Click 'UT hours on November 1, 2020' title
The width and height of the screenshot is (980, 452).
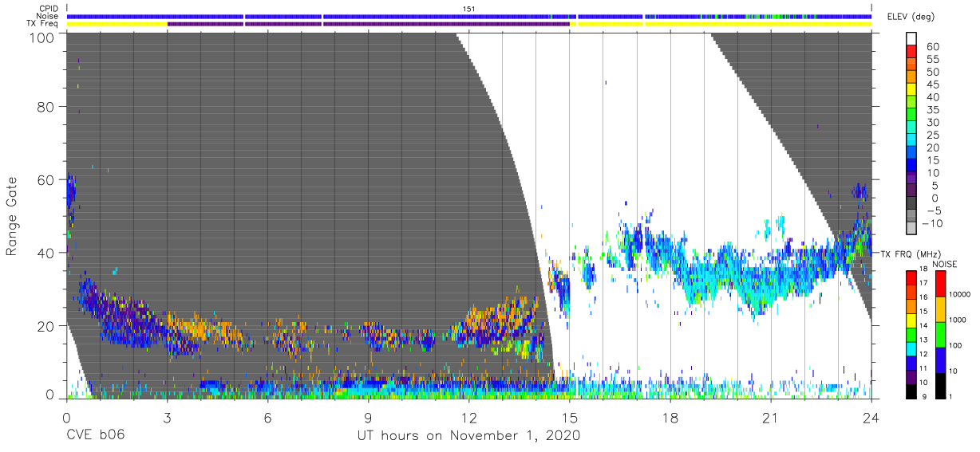pos(468,435)
